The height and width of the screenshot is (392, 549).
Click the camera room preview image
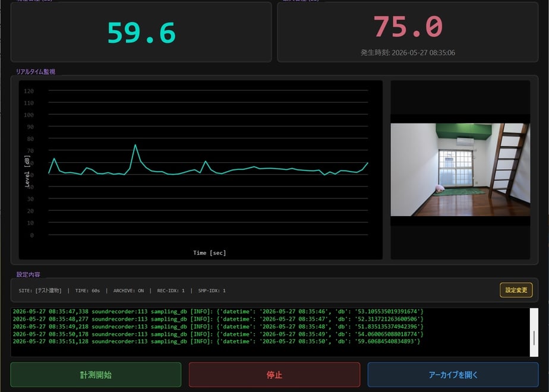(x=460, y=170)
